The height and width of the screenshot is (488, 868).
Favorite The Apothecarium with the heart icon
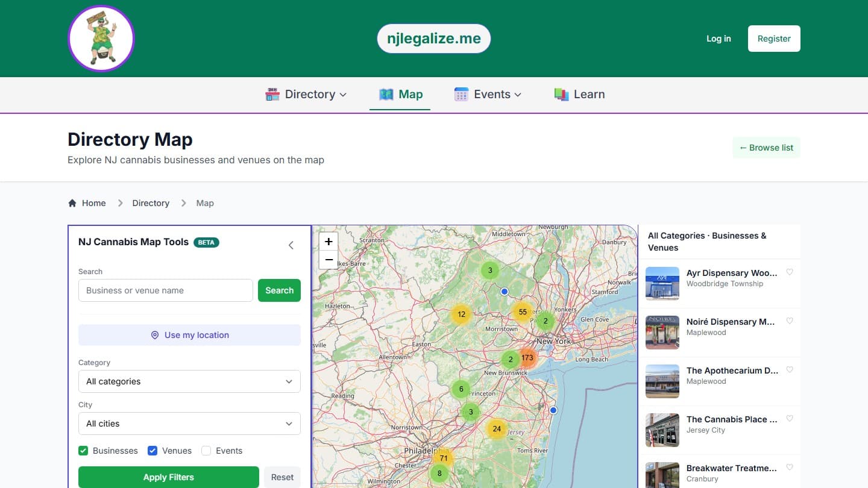[x=790, y=370]
